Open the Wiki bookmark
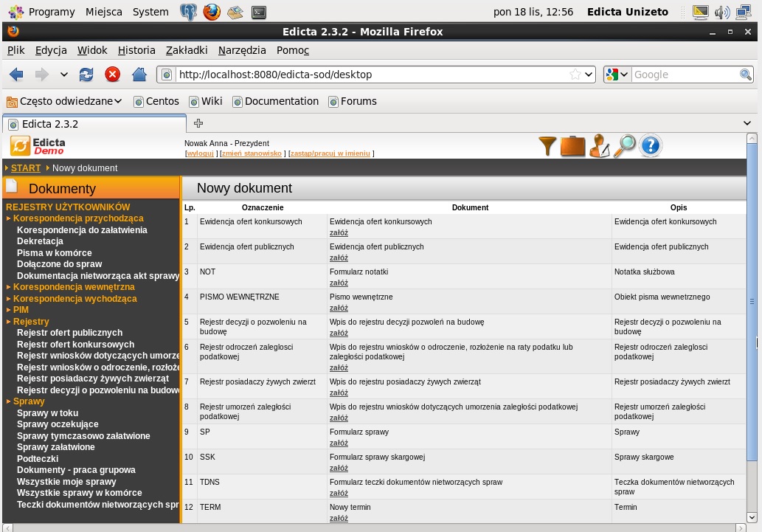Viewport: 762px width, 532px height. click(x=206, y=101)
